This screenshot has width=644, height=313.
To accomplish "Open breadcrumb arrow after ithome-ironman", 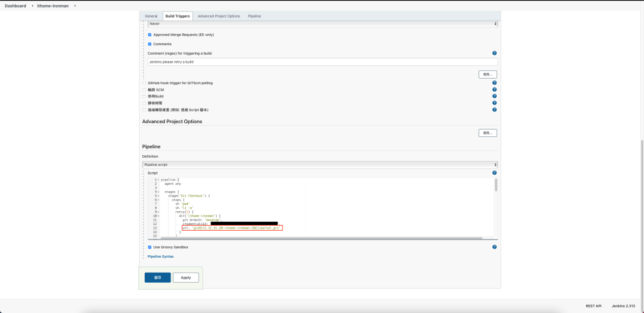I will pos(75,6).
